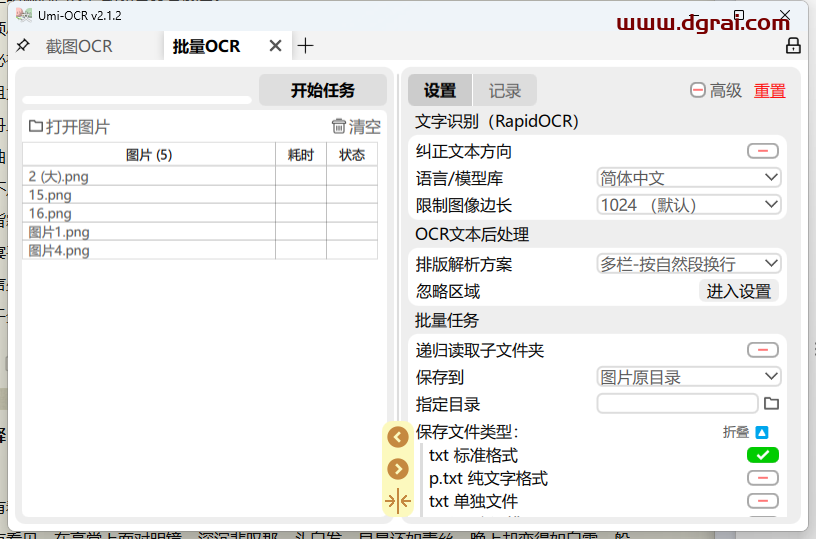Screen dimensions: 816x539
Task: Click the orange right arrow button
Action: click(398, 469)
